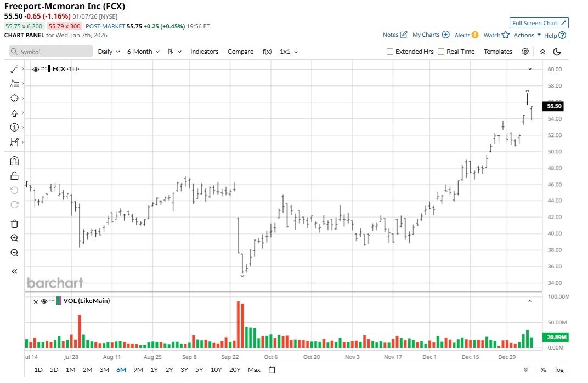This screenshot has width=588, height=383.
Task: Click the Notes edit icon
Action: 404,35
